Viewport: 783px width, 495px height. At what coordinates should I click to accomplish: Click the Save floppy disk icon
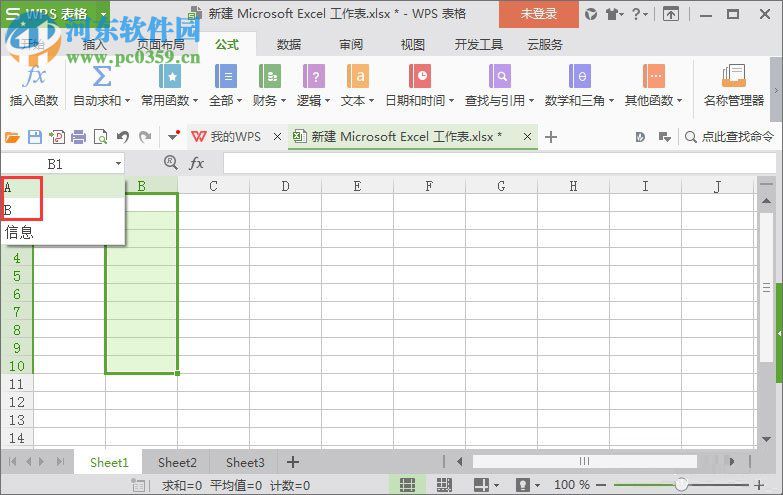coord(34,137)
